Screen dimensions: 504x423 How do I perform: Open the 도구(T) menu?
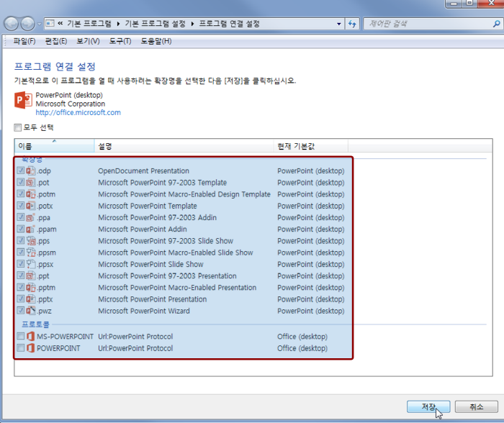(x=120, y=41)
